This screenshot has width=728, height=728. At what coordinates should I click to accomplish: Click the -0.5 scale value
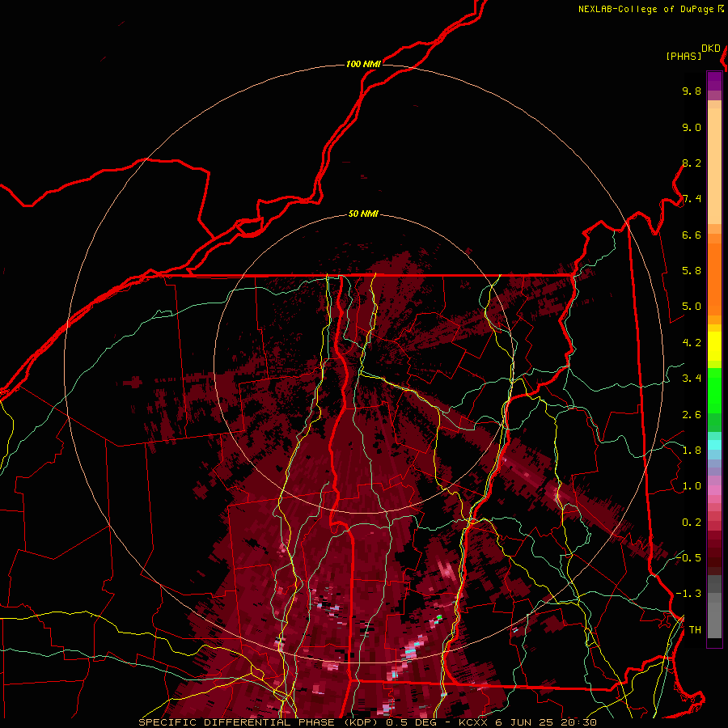click(x=688, y=558)
